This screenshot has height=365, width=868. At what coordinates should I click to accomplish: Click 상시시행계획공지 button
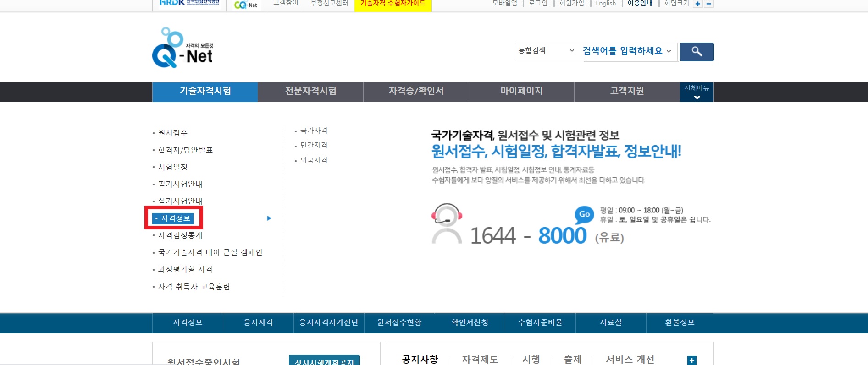point(324,360)
